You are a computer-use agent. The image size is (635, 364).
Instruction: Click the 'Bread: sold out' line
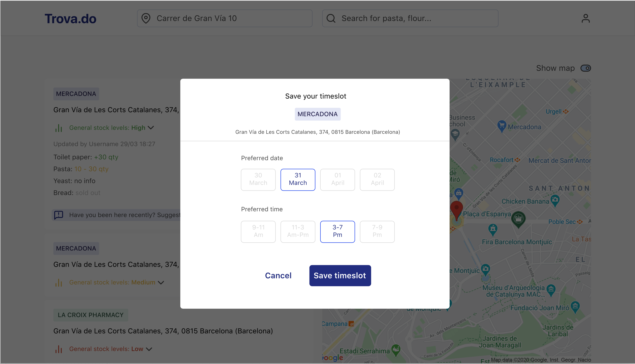click(77, 193)
